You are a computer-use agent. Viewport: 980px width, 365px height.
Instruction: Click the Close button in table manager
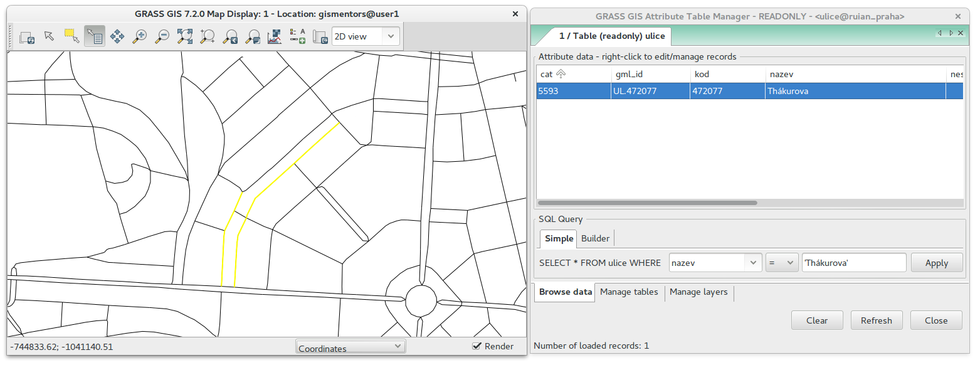(x=936, y=320)
